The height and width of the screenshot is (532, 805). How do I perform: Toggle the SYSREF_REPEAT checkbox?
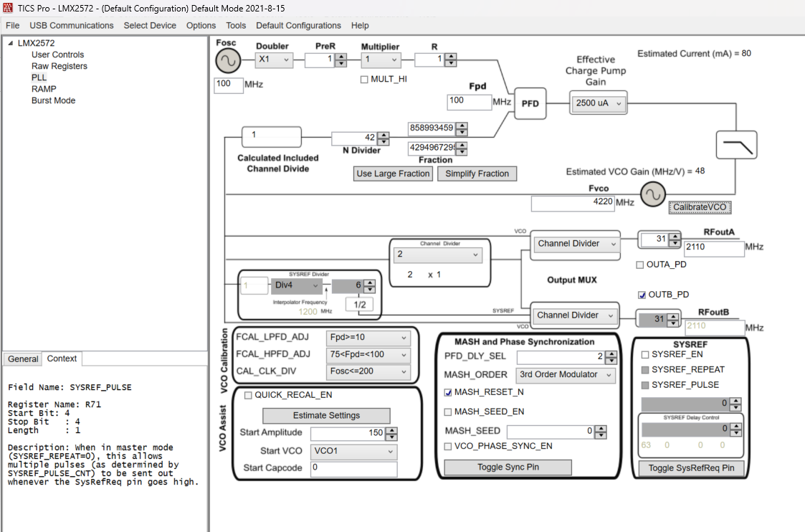[645, 370]
